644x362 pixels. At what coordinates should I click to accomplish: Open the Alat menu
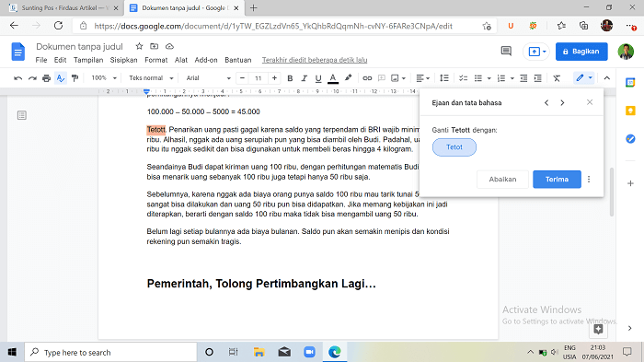point(181,60)
